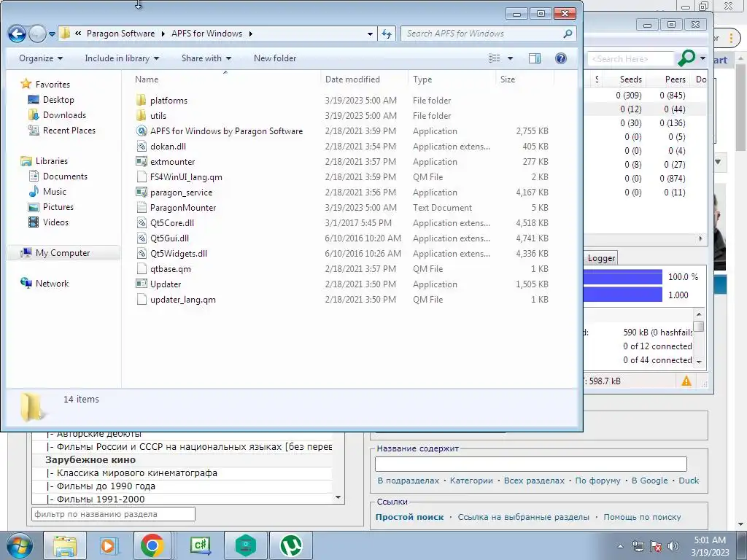Select Фильмы до 1990 года section
Screen dimensions: 747x560
tap(105, 486)
